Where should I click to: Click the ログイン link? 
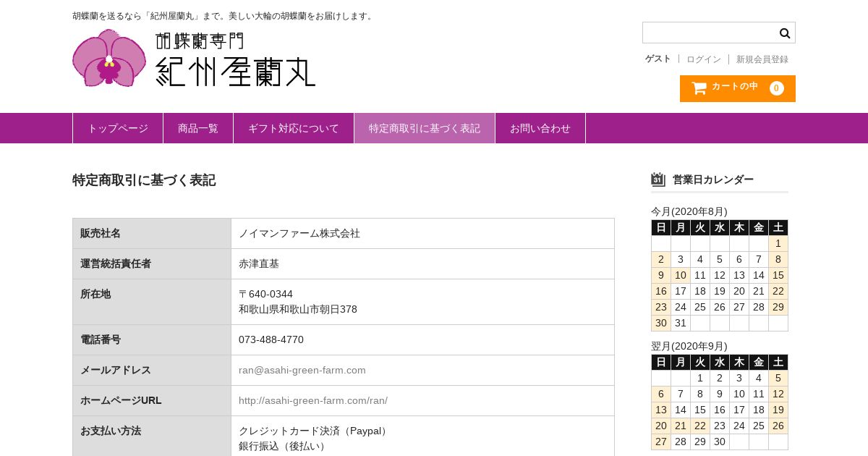(x=704, y=59)
